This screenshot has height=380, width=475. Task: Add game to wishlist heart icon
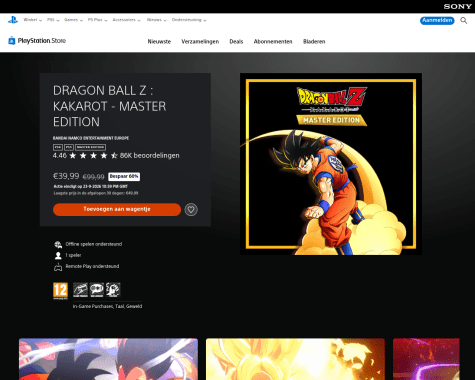pos(191,209)
